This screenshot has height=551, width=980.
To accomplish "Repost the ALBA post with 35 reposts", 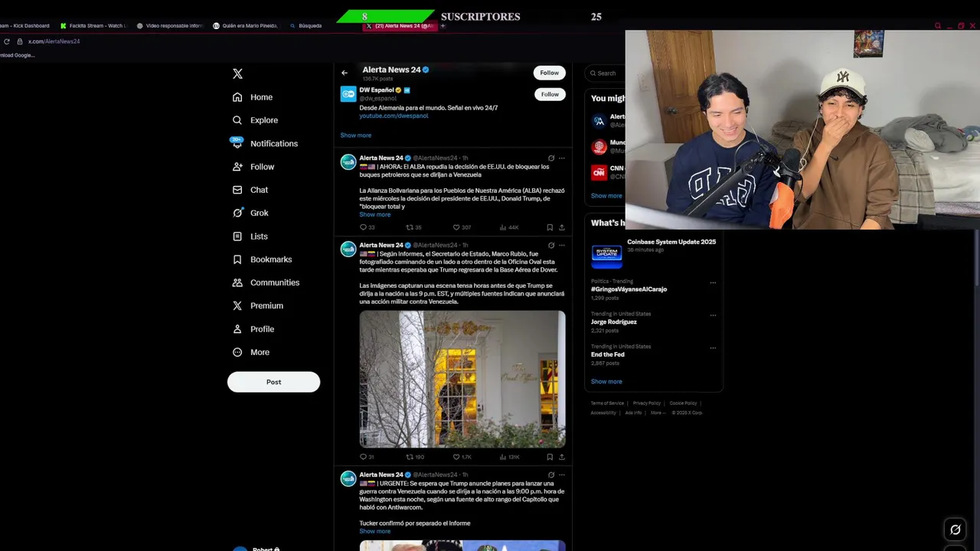I will click(413, 227).
